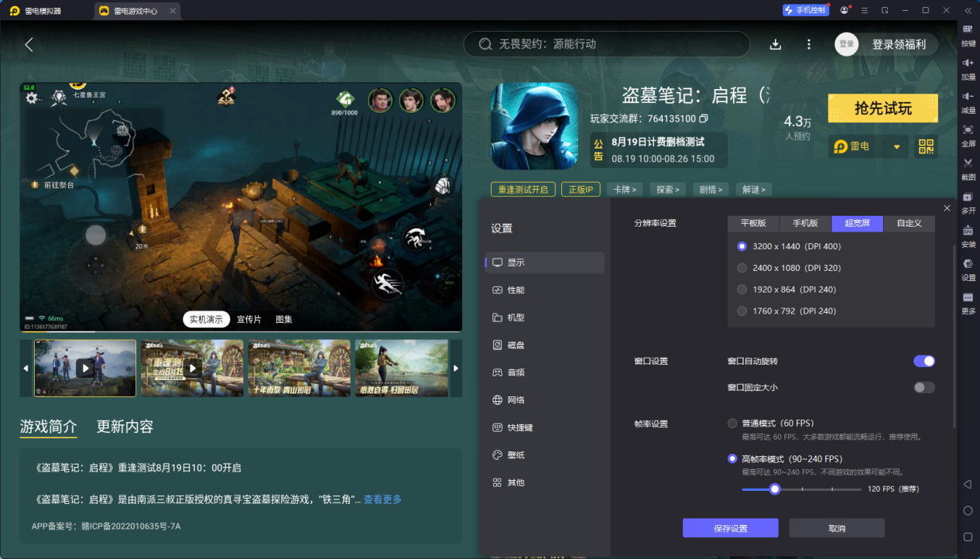Click the 查看更多 link in description
The image size is (980, 559).
click(x=382, y=499)
